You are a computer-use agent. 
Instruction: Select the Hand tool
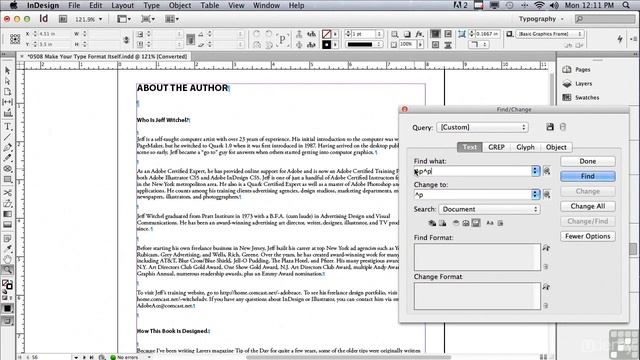pos(7,259)
